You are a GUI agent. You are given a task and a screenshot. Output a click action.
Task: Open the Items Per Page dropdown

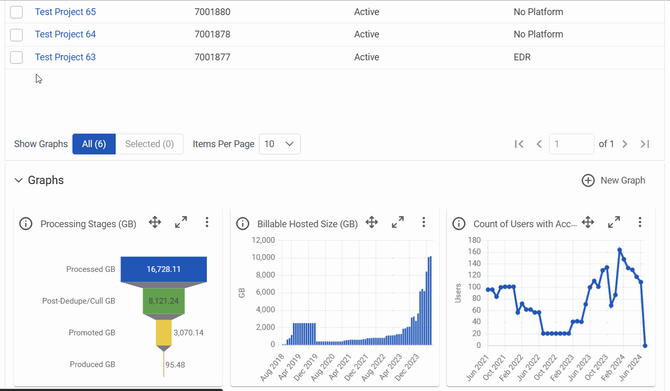tap(279, 144)
